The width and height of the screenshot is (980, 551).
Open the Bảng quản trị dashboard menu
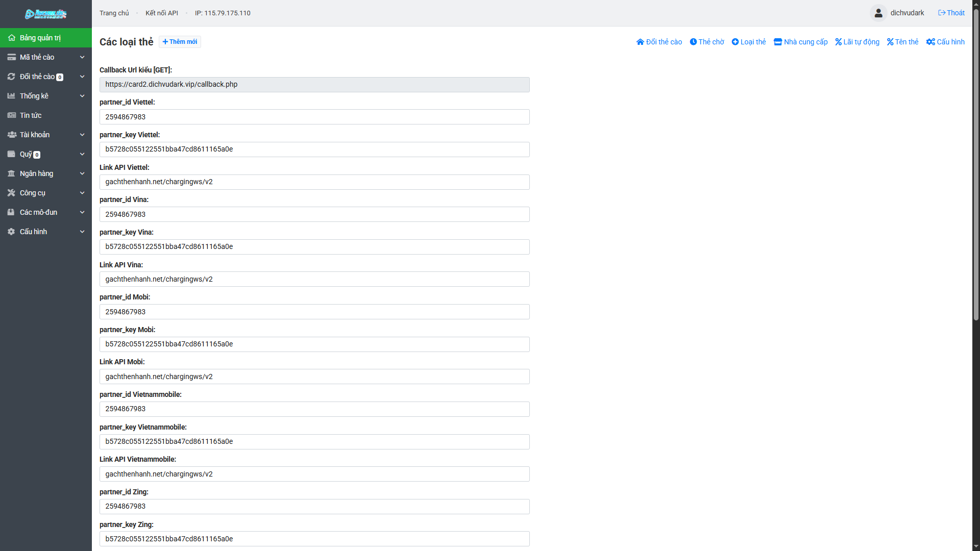40,38
